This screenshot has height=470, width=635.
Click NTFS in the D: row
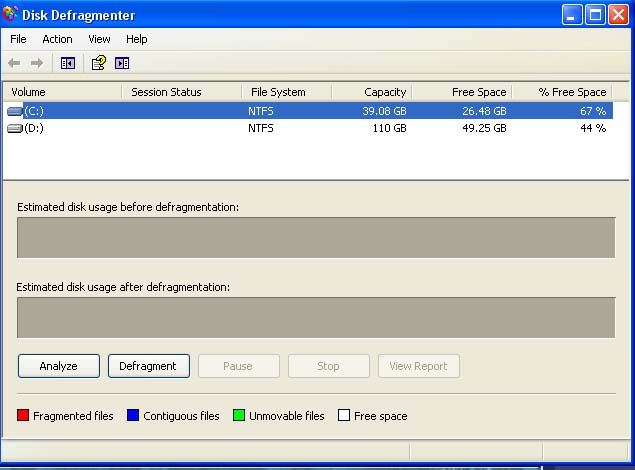point(261,128)
